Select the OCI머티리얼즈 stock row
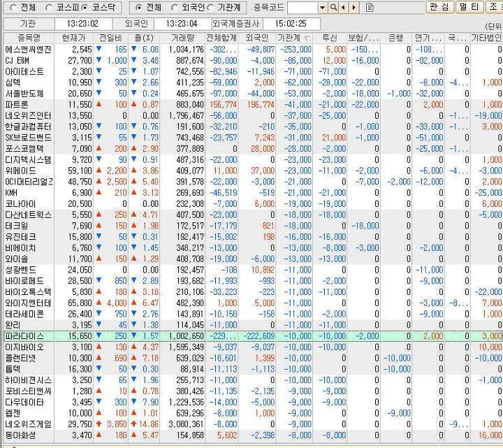Viewport: 503px width, 448px height. [253, 182]
